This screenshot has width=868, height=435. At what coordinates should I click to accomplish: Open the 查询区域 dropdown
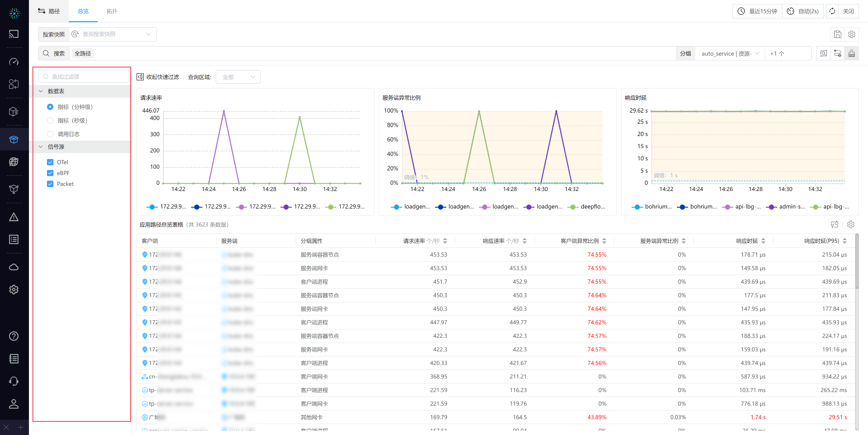click(x=238, y=77)
